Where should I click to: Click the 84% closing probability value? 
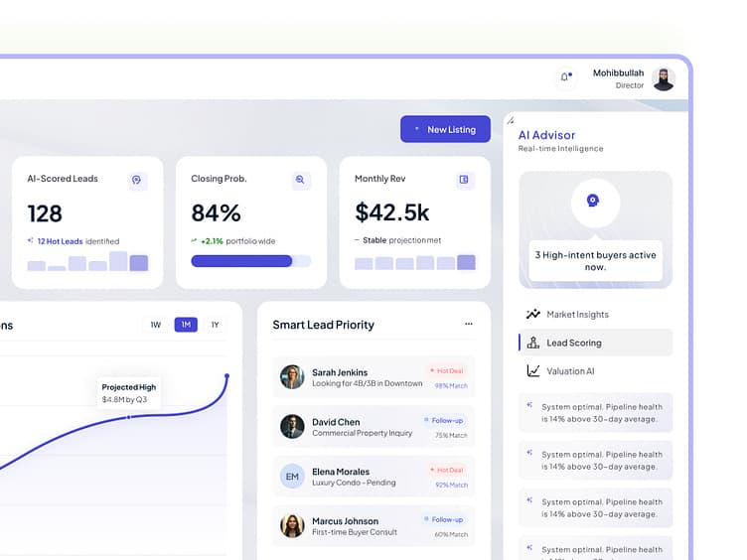216,212
